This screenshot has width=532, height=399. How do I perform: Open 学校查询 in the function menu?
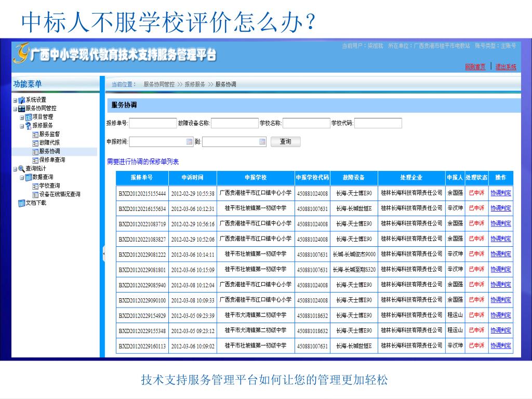click(49, 185)
